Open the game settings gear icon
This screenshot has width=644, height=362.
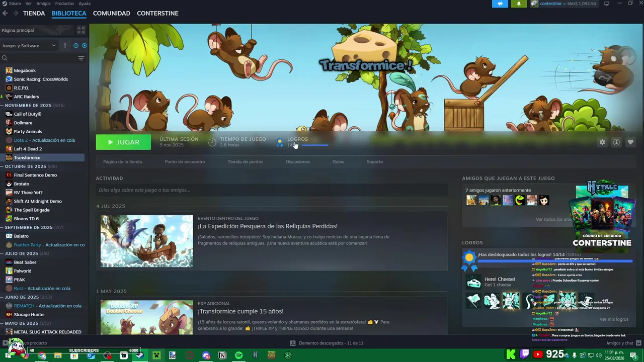(602, 142)
